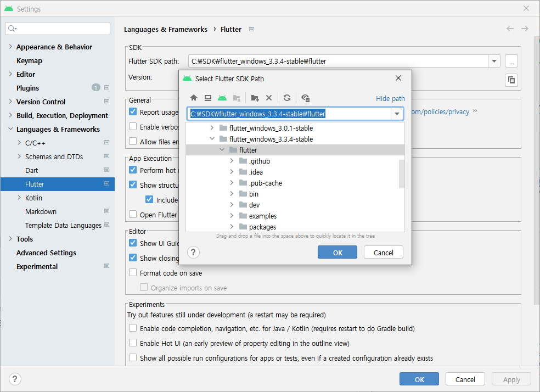Toggle show hidden files icon
540x392 pixels.
pyautogui.click(x=305, y=98)
